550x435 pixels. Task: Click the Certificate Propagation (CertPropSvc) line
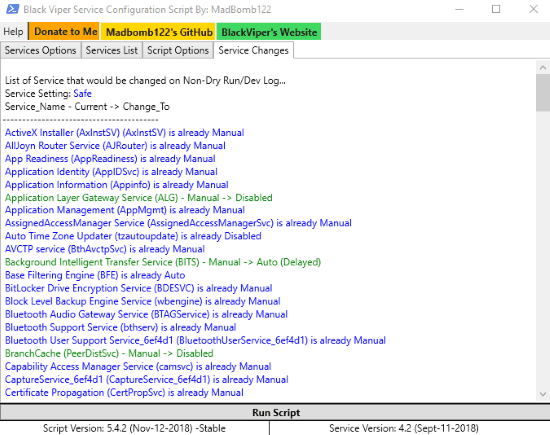124,392
